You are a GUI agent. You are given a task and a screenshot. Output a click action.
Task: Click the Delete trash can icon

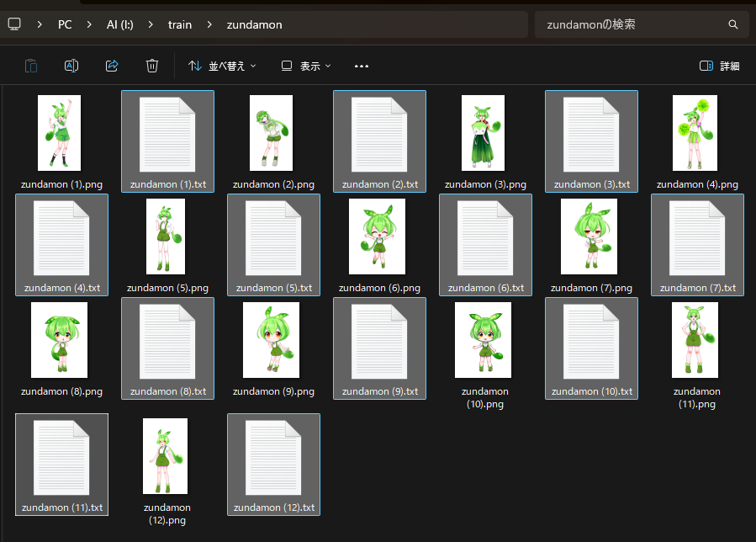point(152,66)
